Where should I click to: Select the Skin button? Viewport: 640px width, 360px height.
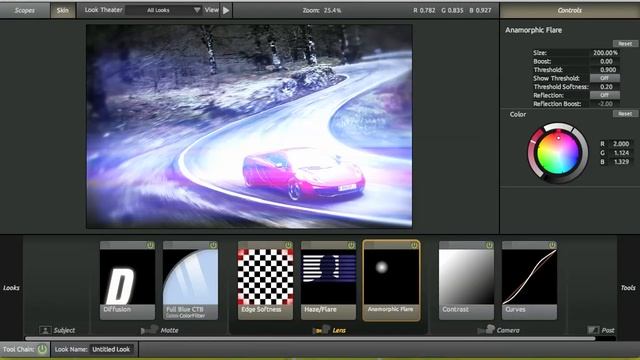62,10
